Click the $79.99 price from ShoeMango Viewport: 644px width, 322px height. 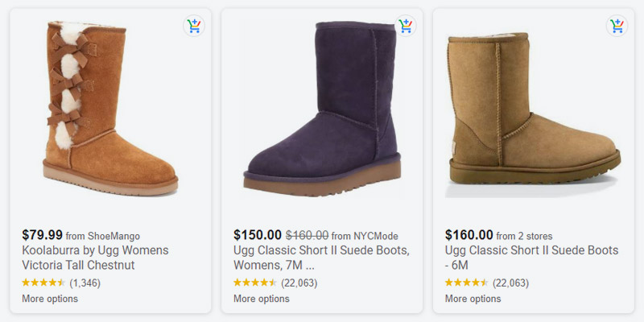pos(43,235)
